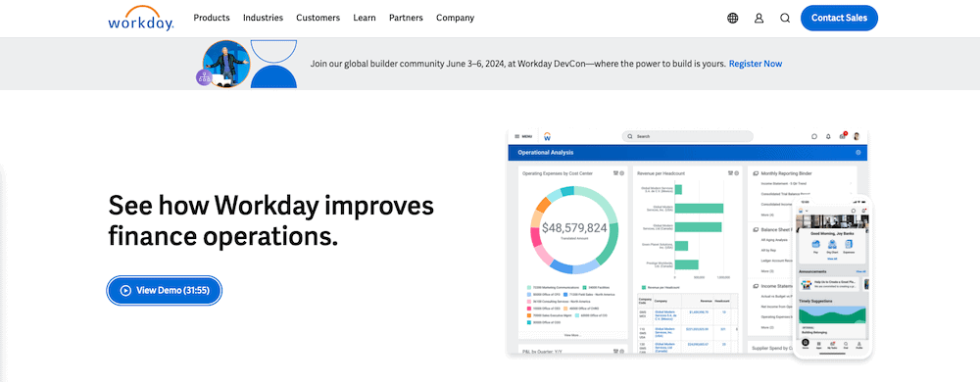Viewport: 980px width, 382px height.
Task: Click the DevCon speaker circular photo
Action: pos(225,64)
